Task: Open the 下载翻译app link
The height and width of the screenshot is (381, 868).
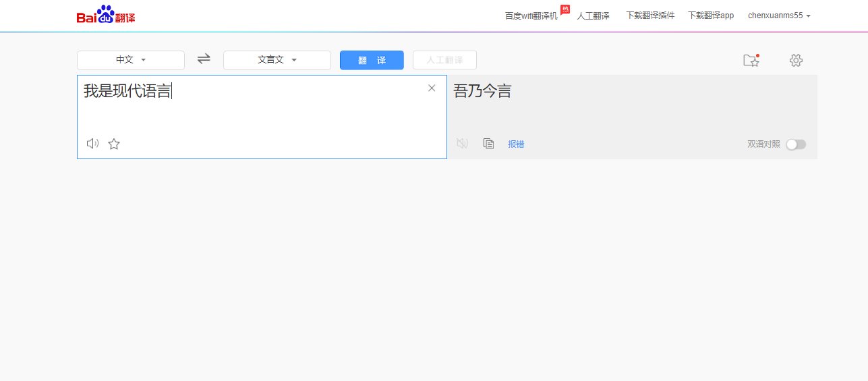Action: click(x=711, y=16)
